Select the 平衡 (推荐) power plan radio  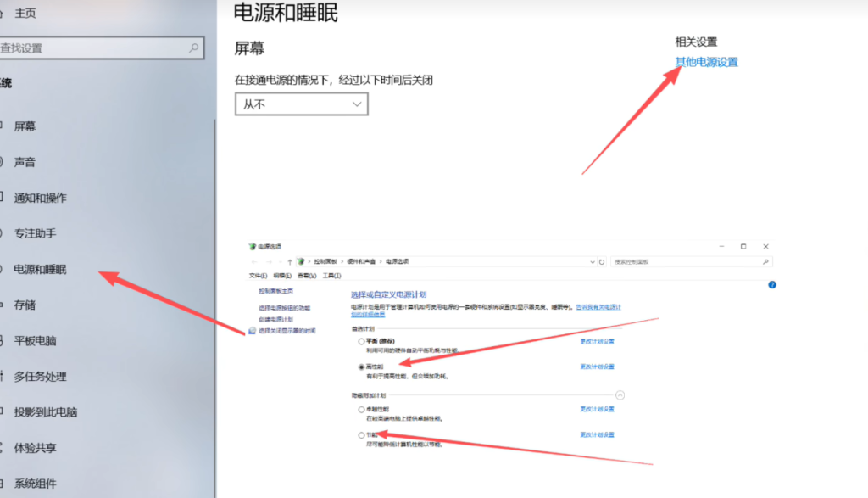362,341
